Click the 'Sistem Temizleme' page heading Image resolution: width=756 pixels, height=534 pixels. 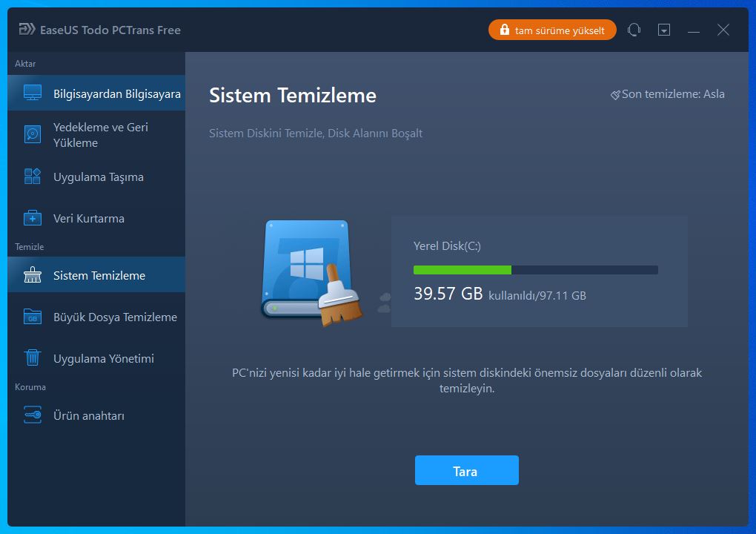[293, 96]
